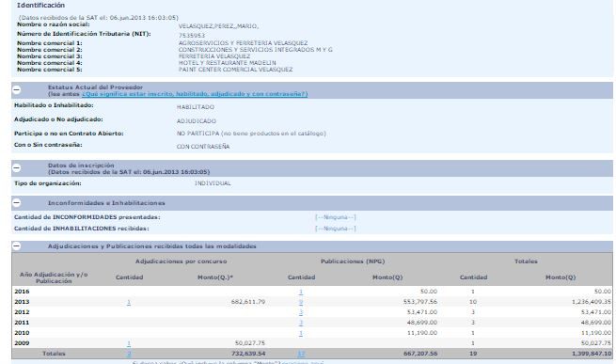Open 2013 Adjudicaciones por concurso quantity link
Image resolution: width=616 pixels, height=364 pixels.
129,302
